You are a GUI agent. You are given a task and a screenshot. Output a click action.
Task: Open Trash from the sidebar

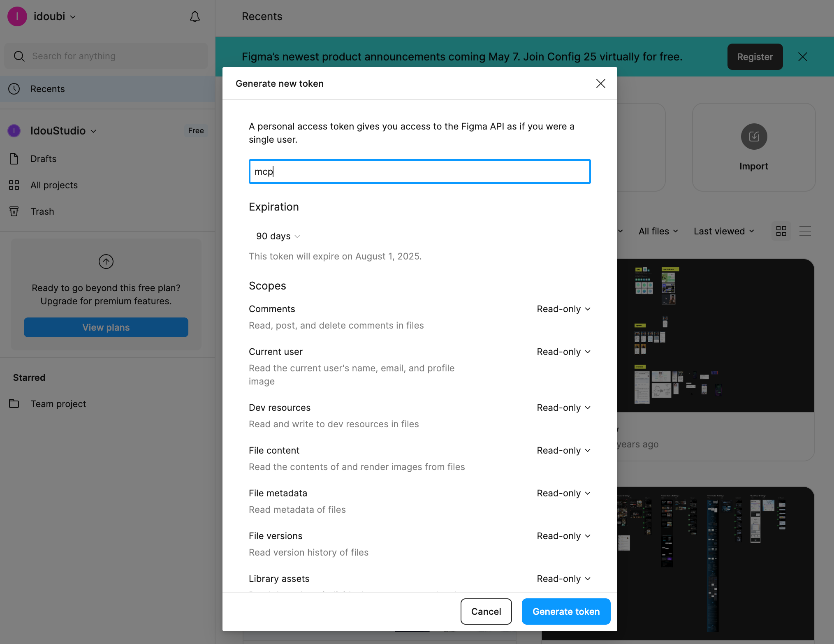coord(42,211)
